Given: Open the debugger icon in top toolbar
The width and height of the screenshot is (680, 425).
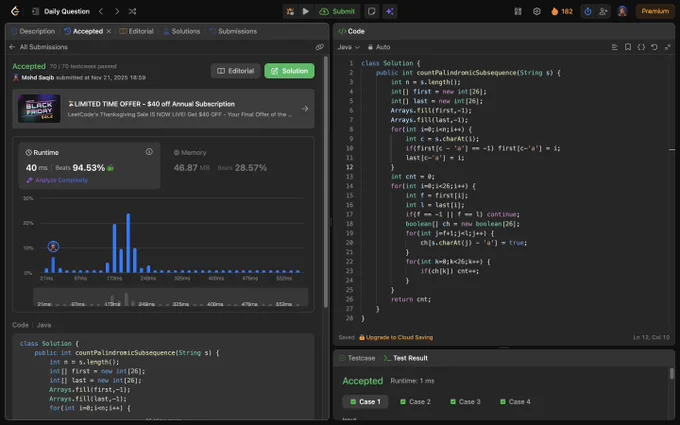Looking at the screenshot, I should point(290,11).
